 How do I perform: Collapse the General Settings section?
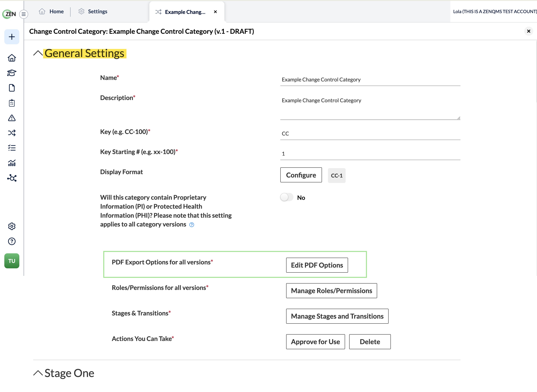(38, 53)
